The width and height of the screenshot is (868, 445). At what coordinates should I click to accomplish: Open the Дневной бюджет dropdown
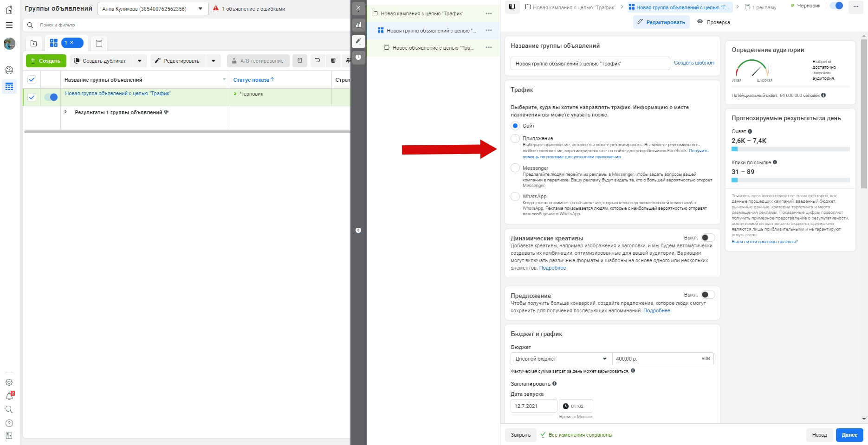(561, 359)
